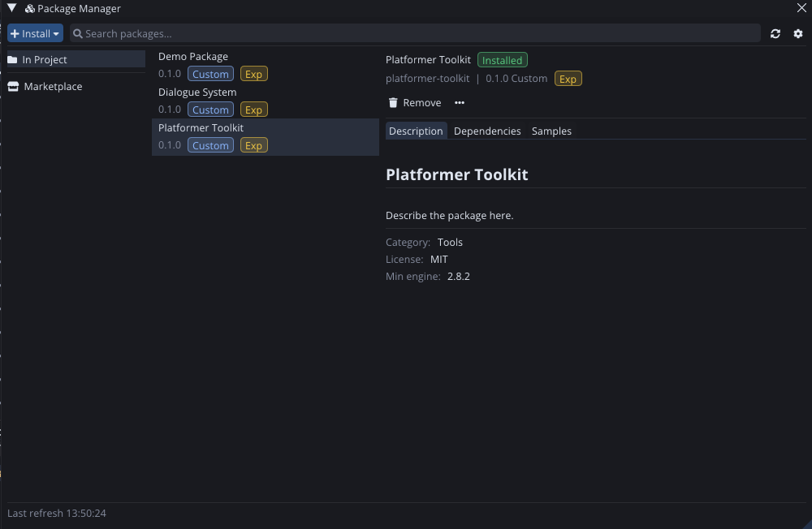Switch to the Description tab

[x=416, y=131]
